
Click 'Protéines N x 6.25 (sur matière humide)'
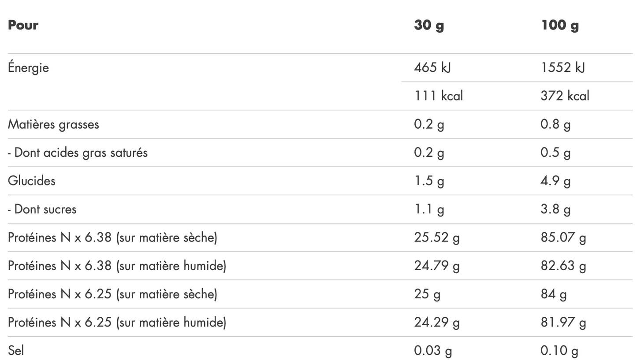point(117,323)
